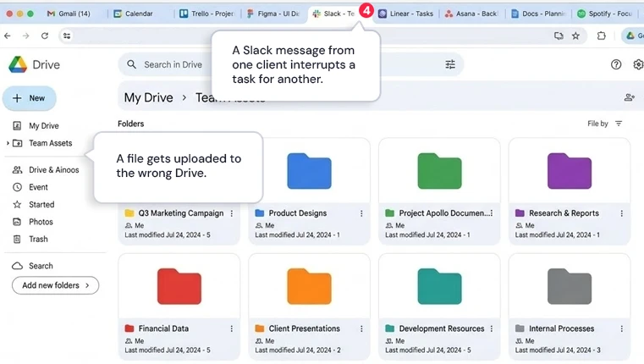Open the Trash in sidebar
The height and width of the screenshot is (364, 644).
[38, 240]
